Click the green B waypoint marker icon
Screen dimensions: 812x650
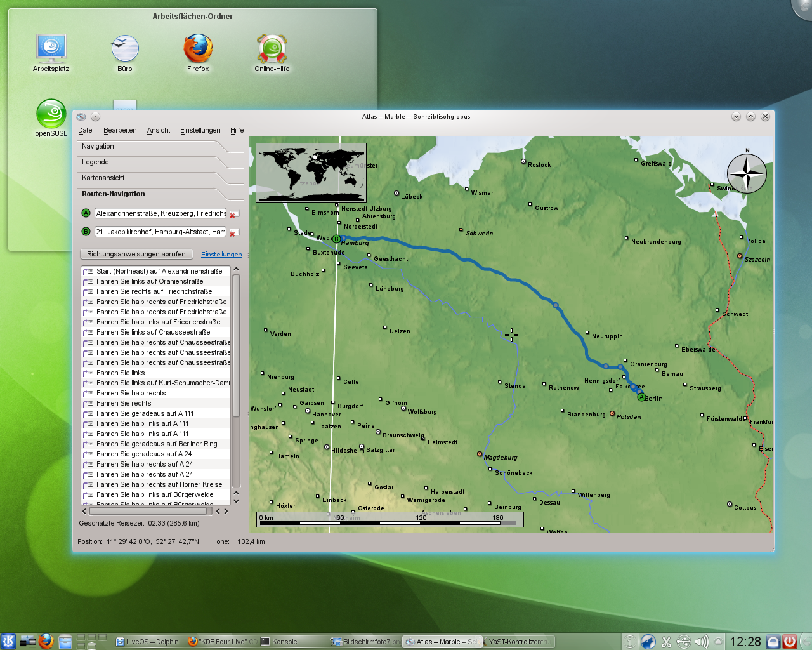(86, 232)
